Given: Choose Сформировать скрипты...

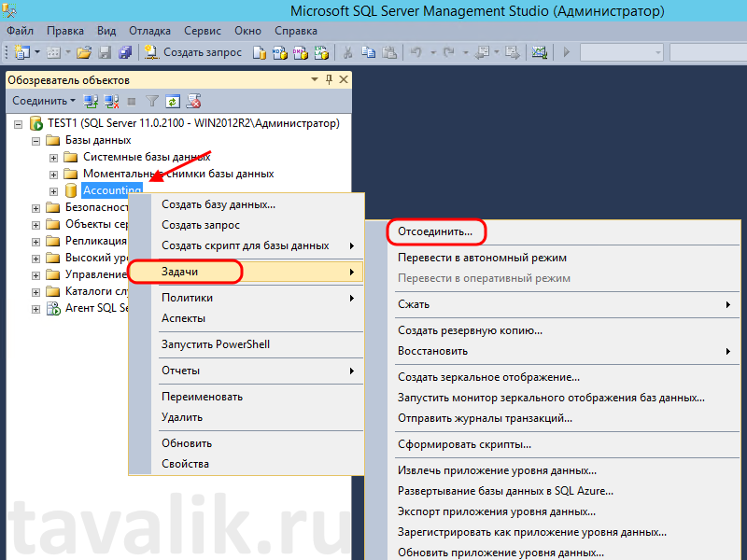Looking at the screenshot, I should coord(554,445).
